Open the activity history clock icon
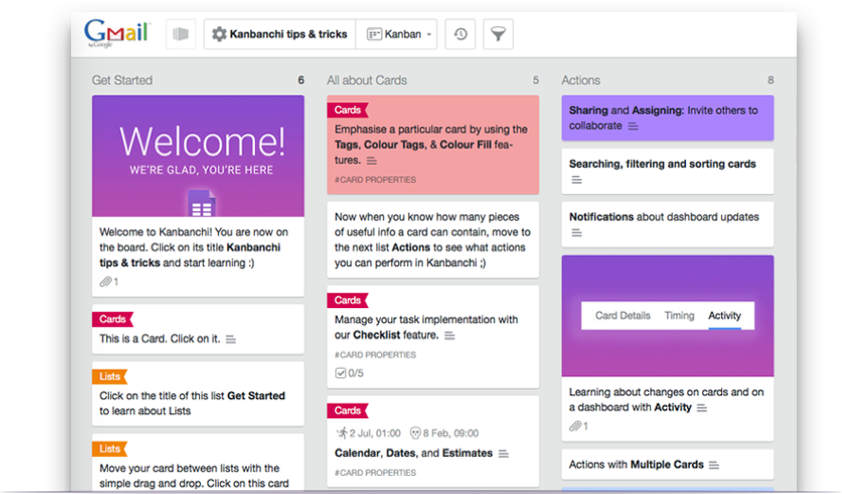 click(460, 34)
